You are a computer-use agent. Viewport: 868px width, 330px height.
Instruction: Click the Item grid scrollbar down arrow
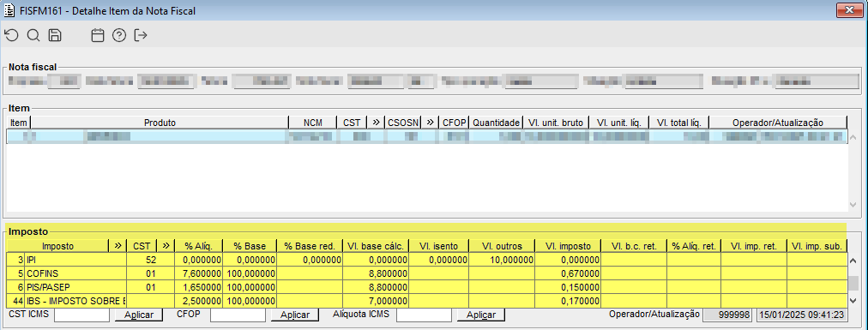click(853, 205)
